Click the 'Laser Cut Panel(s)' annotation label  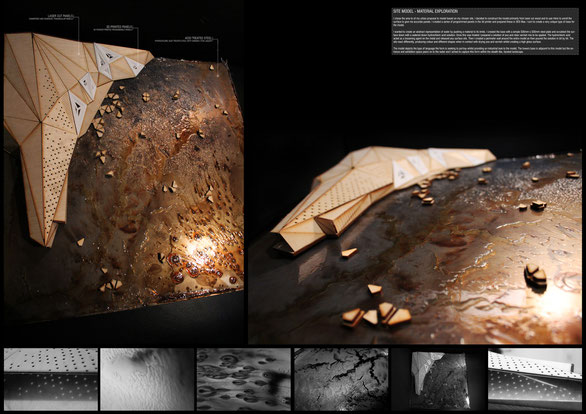click(61, 17)
